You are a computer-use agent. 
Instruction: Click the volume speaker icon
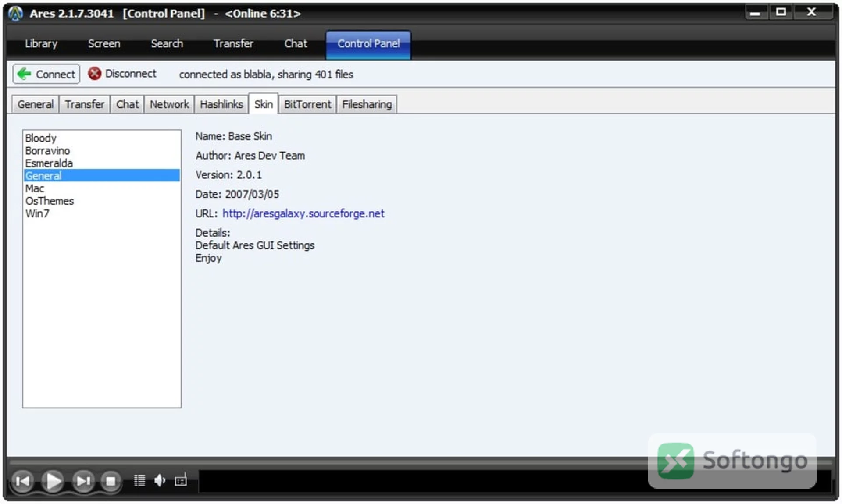click(160, 481)
